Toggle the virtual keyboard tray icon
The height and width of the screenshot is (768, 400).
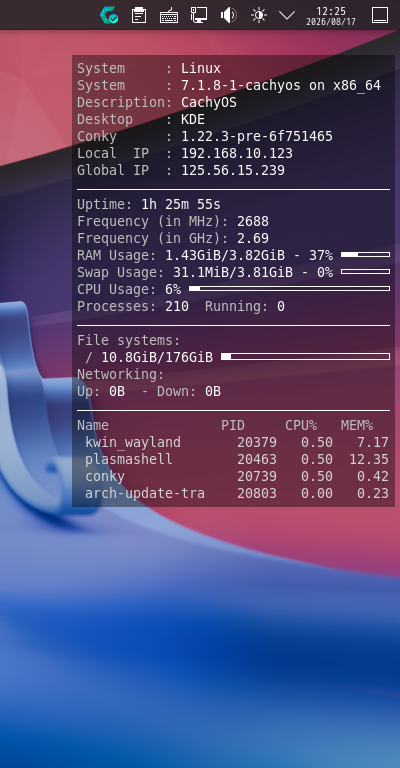click(169, 16)
